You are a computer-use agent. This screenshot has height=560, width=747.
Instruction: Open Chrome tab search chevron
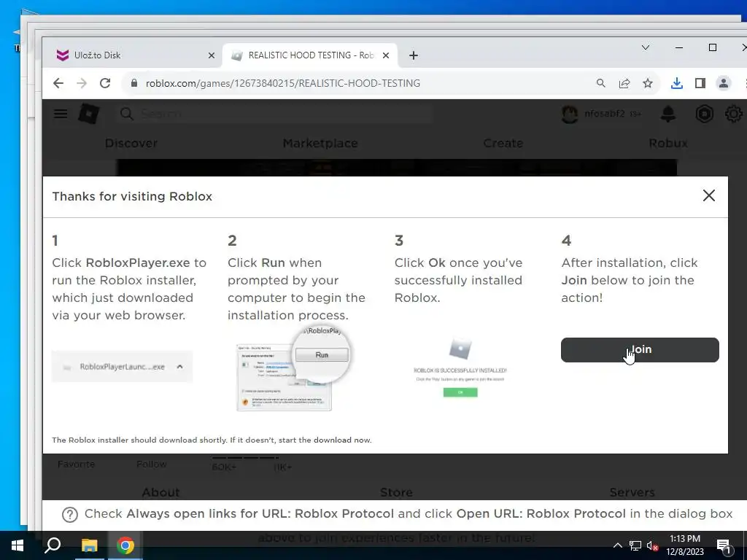point(646,47)
